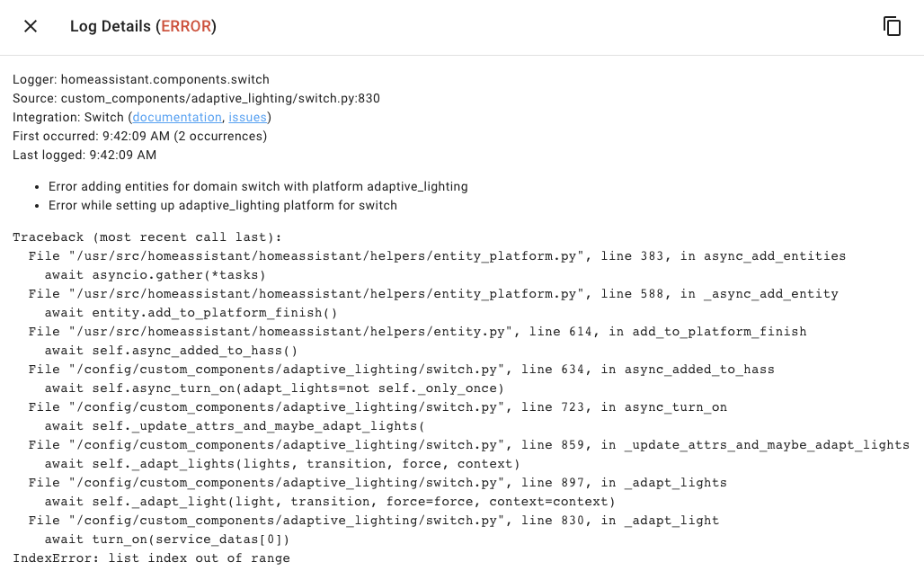The height and width of the screenshot is (580, 924).
Task: Close the Log Details dialog with the X
Action: coord(30,26)
